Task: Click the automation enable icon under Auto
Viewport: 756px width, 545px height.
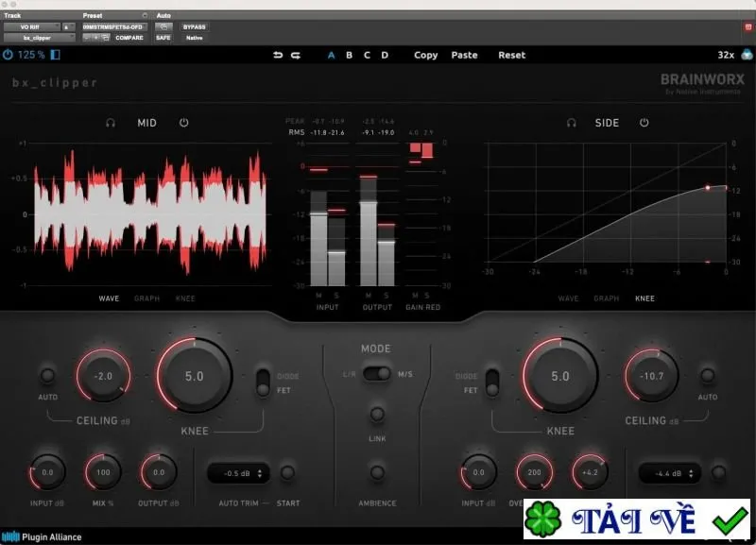Action: point(163,27)
